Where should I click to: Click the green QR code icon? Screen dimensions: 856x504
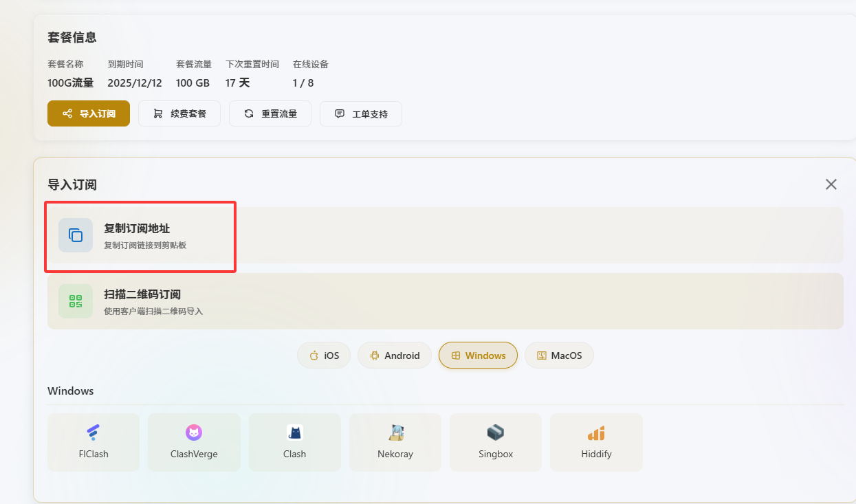click(76, 301)
